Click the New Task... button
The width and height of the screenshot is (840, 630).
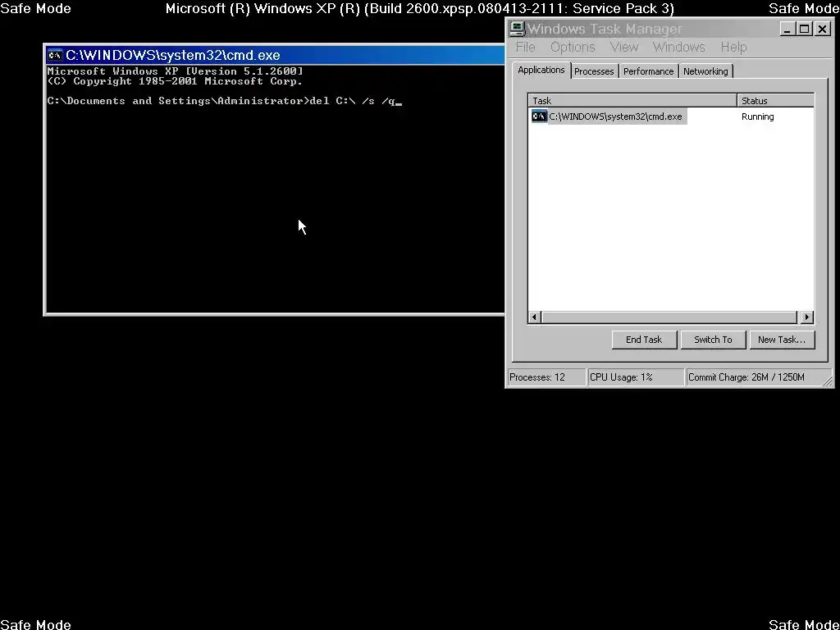coord(782,340)
